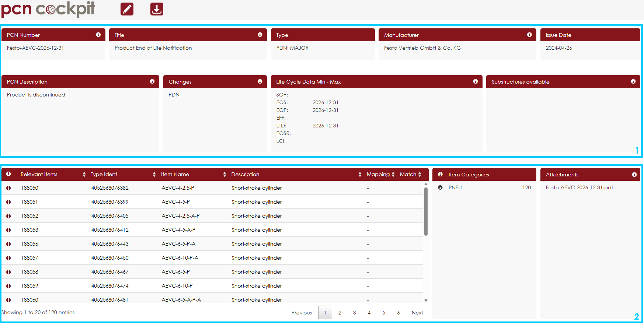644x327 pixels.
Task: Go to page 4 of entries
Action: click(369, 313)
